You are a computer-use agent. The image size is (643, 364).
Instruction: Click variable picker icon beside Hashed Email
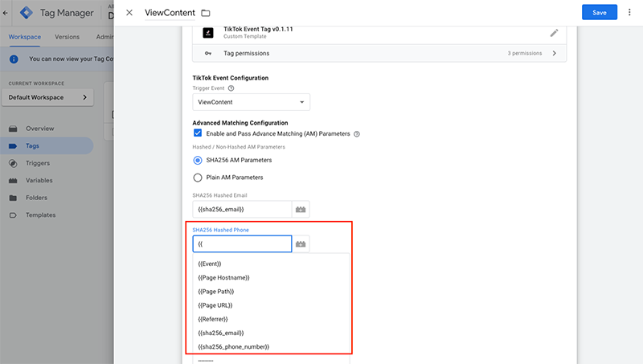(301, 209)
